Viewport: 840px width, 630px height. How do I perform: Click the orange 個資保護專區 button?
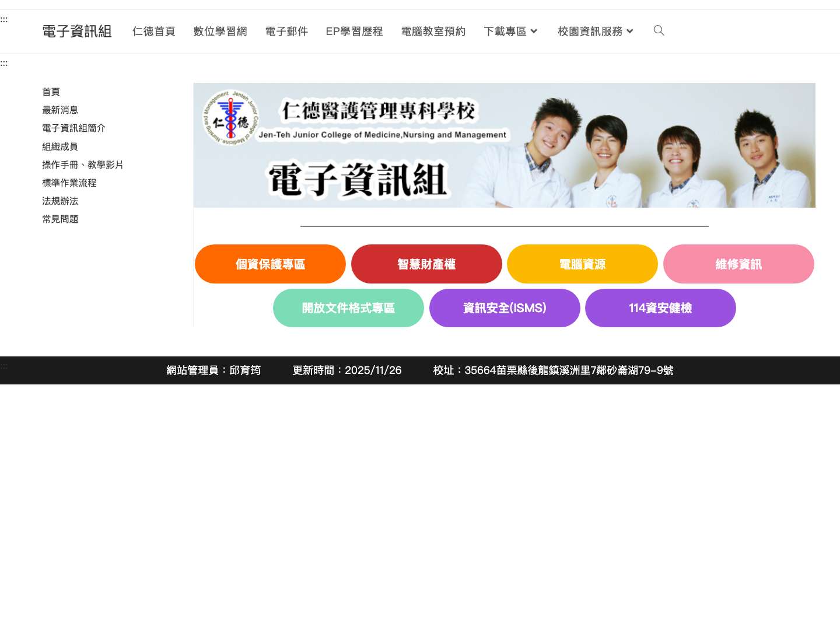point(270,264)
